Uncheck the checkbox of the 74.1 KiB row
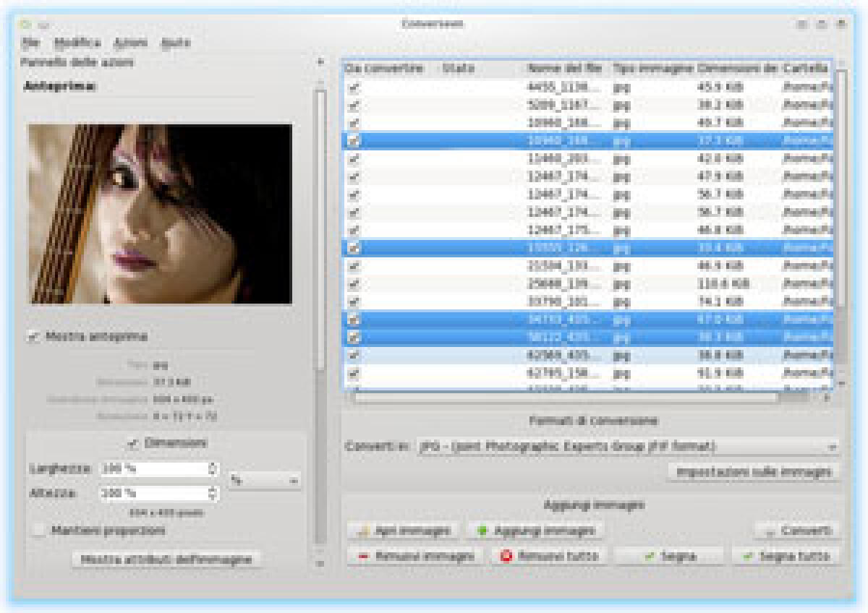This screenshot has width=868, height=613. [x=354, y=301]
